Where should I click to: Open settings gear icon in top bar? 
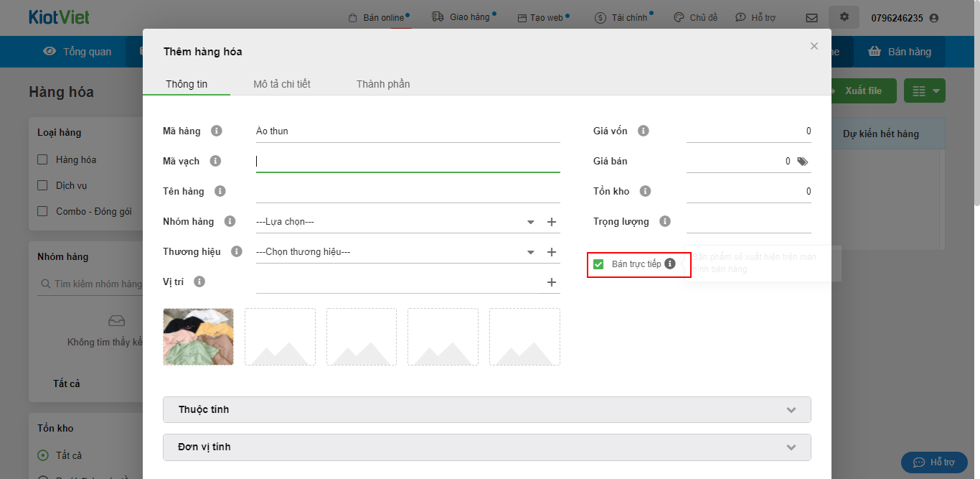[x=844, y=17]
